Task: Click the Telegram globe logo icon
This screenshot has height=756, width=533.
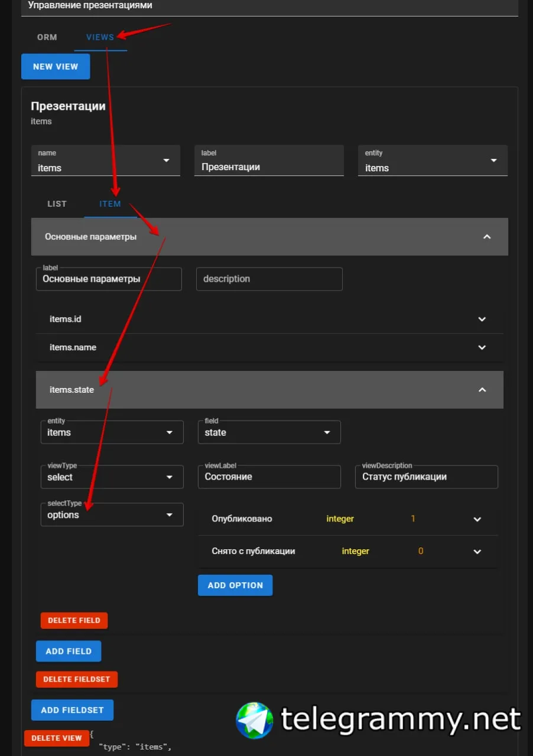Action: pyautogui.click(x=254, y=721)
